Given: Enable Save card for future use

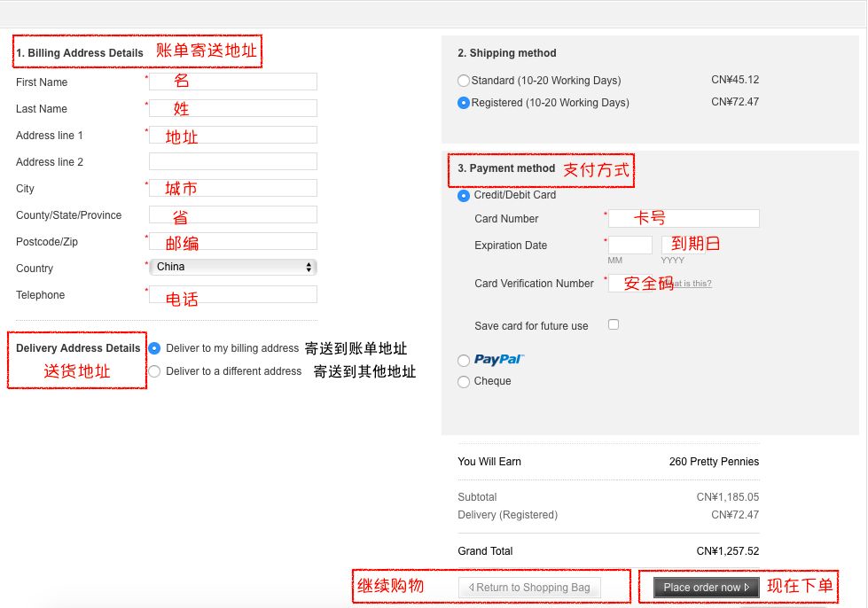Looking at the screenshot, I should point(613,325).
